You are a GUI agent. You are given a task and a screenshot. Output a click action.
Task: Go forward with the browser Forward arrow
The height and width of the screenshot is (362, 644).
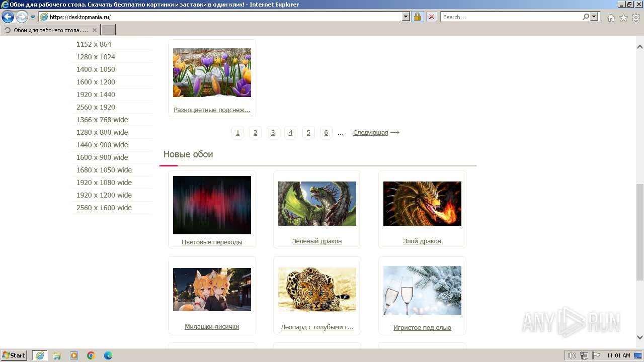(x=22, y=17)
